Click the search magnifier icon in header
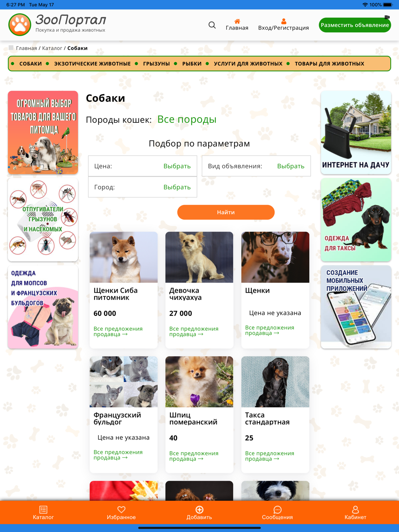399x532 pixels. click(212, 25)
